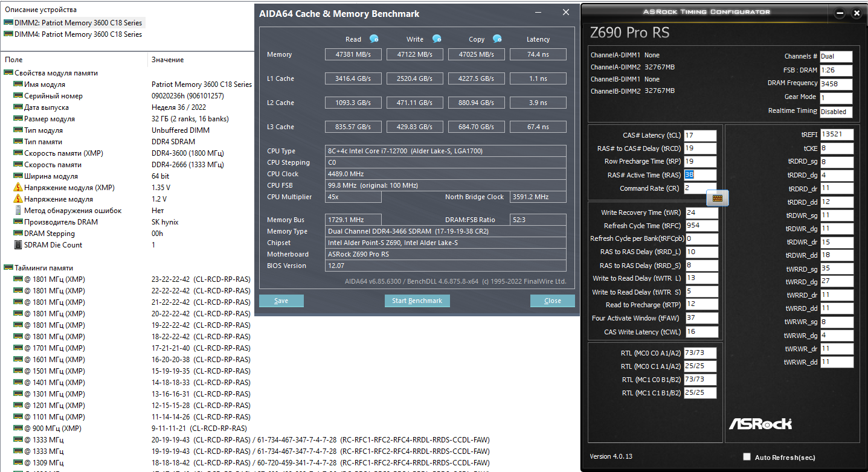This screenshot has width=868, height=472.
Task: Click the CPU Type value i7-12700
Action: pos(446,151)
